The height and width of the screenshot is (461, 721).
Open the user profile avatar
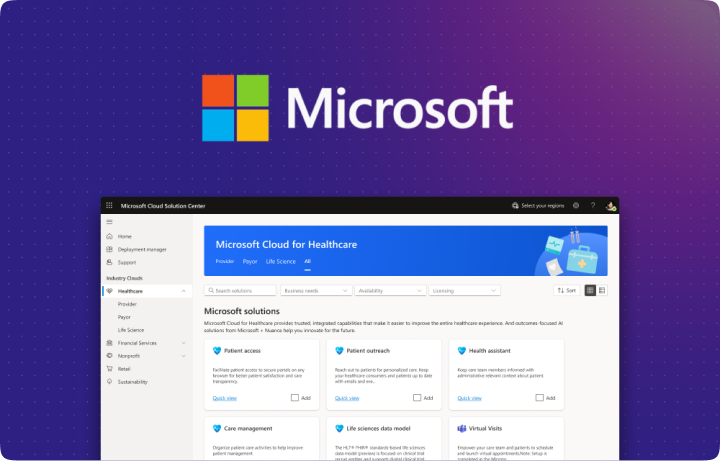tap(611, 206)
